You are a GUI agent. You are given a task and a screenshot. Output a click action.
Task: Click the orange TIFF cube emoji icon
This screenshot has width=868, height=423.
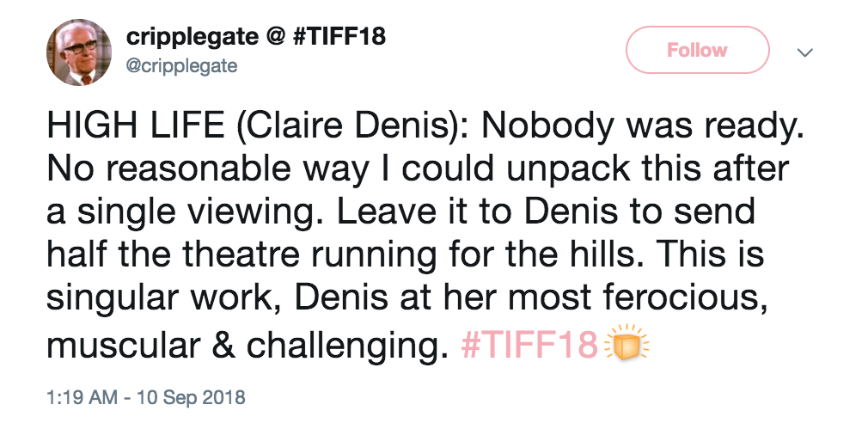click(x=628, y=346)
